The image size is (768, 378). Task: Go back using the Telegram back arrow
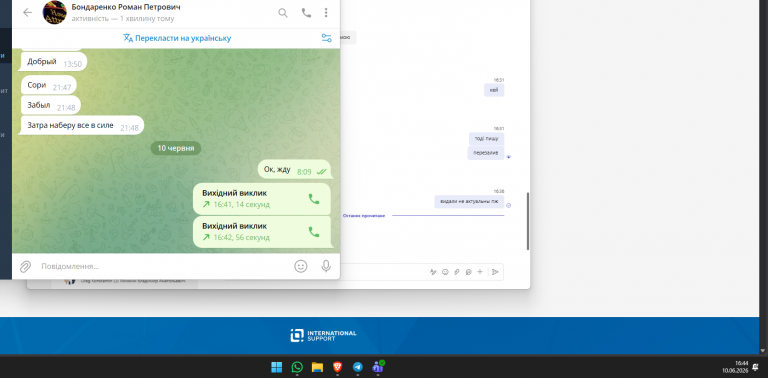[27, 13]
